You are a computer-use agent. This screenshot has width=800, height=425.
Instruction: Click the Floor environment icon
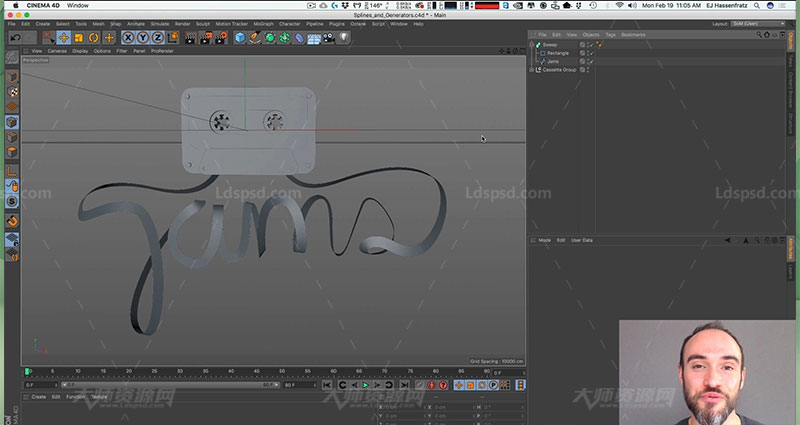pyautogui.click(x=314, y=37)
